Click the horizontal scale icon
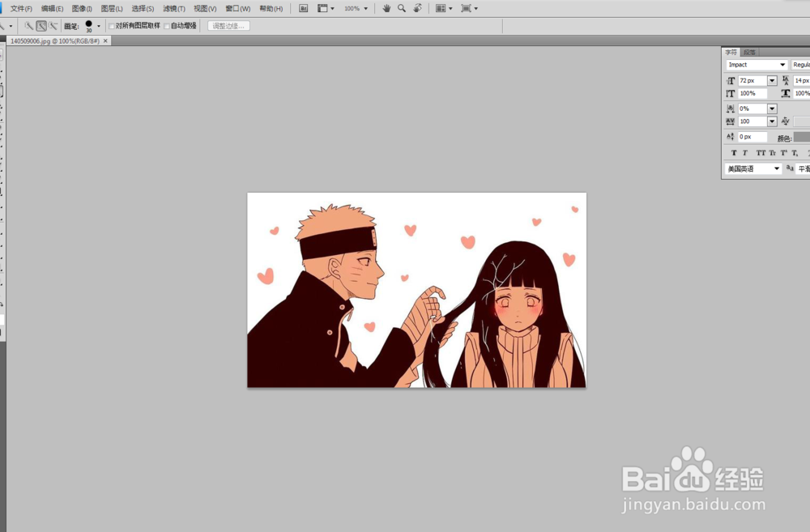 (x=786, y=93)
